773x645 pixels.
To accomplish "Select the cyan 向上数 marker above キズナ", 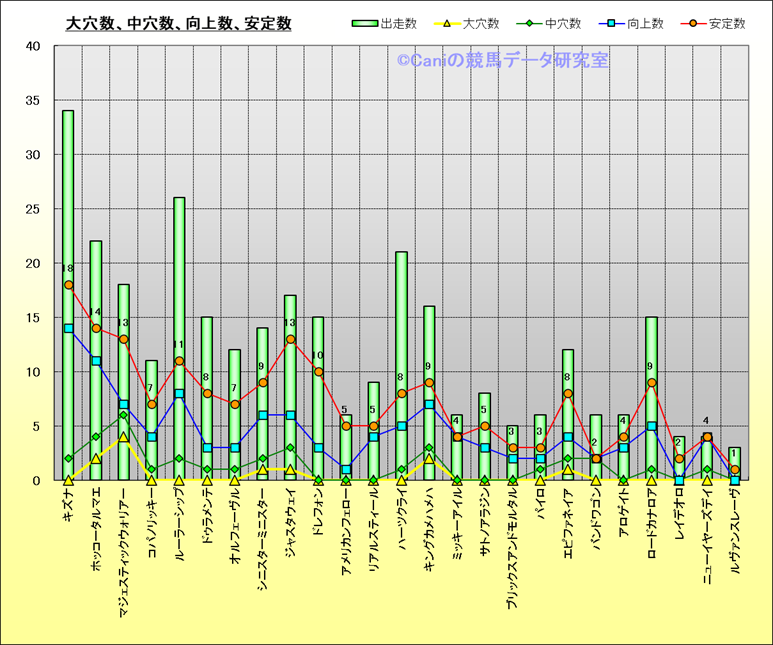I will pyautogui.click(x=68, y=328).
